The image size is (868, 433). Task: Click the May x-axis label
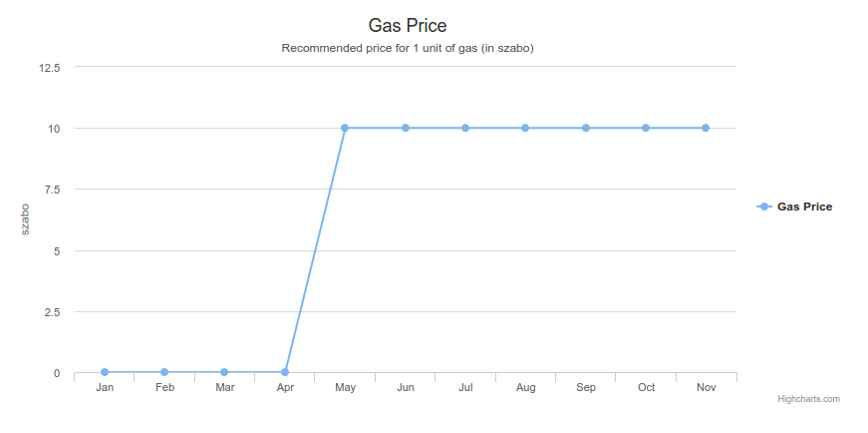click(x=345, y=387)
